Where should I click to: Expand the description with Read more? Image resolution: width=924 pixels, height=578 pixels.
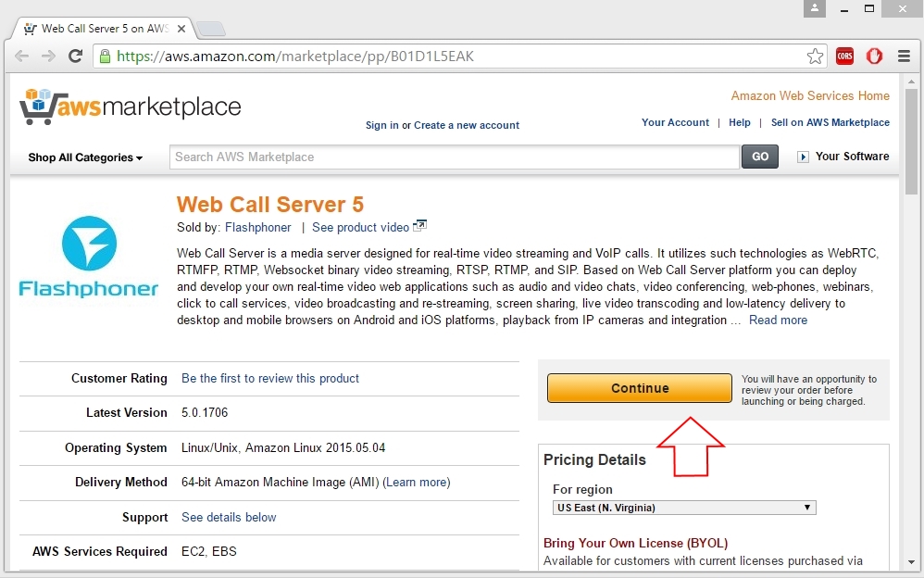(778, 320)
